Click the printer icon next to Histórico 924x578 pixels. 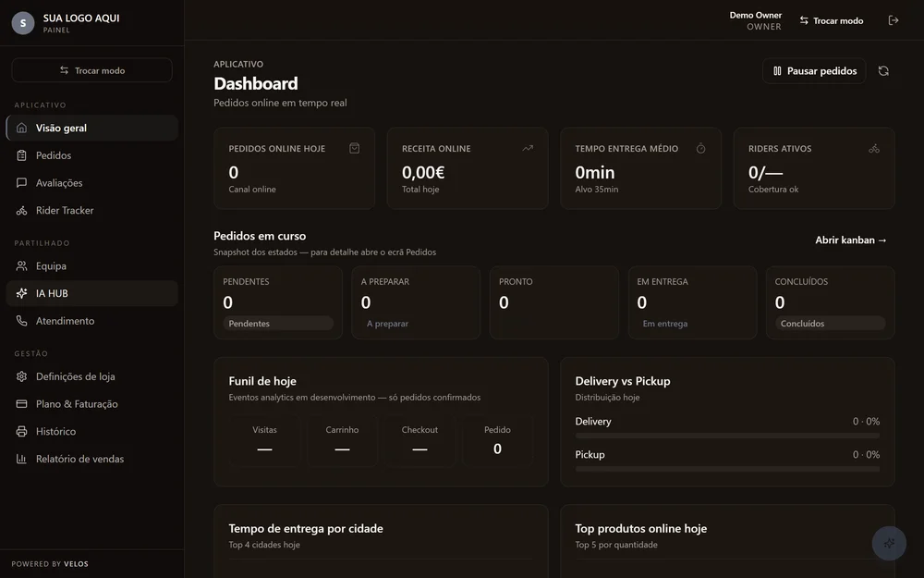pyautogui.click(x=22, y=431)
